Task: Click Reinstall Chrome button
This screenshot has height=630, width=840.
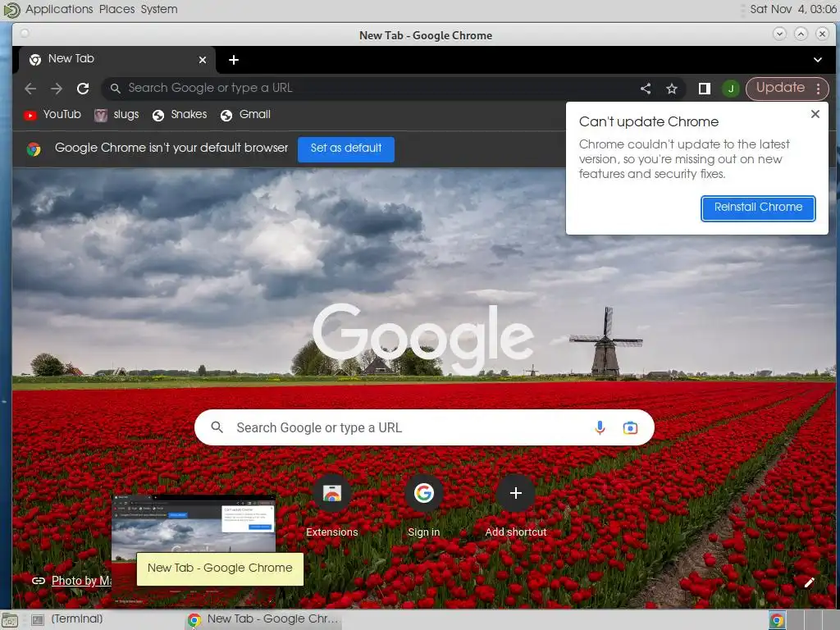Action: point(758,208)
